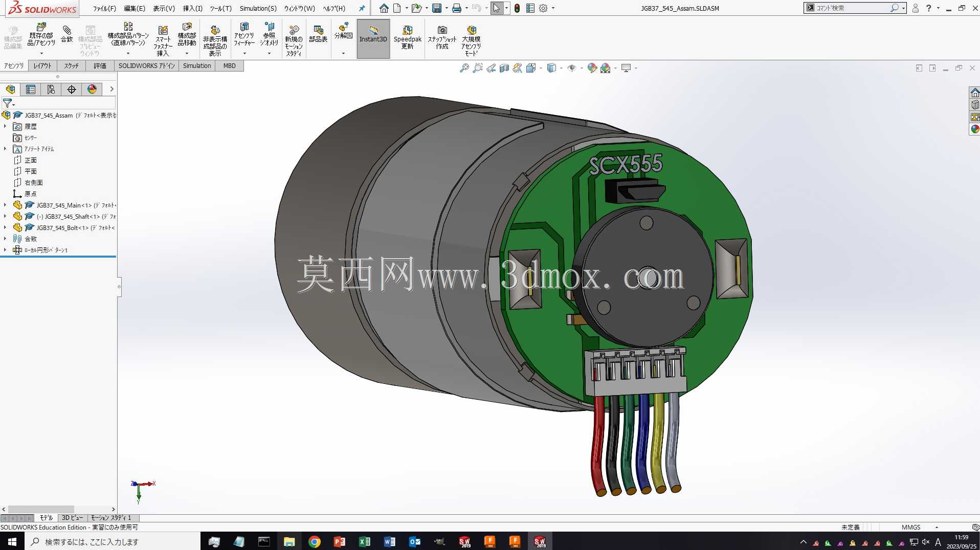Toggle Large Assembly Mode

471,40
